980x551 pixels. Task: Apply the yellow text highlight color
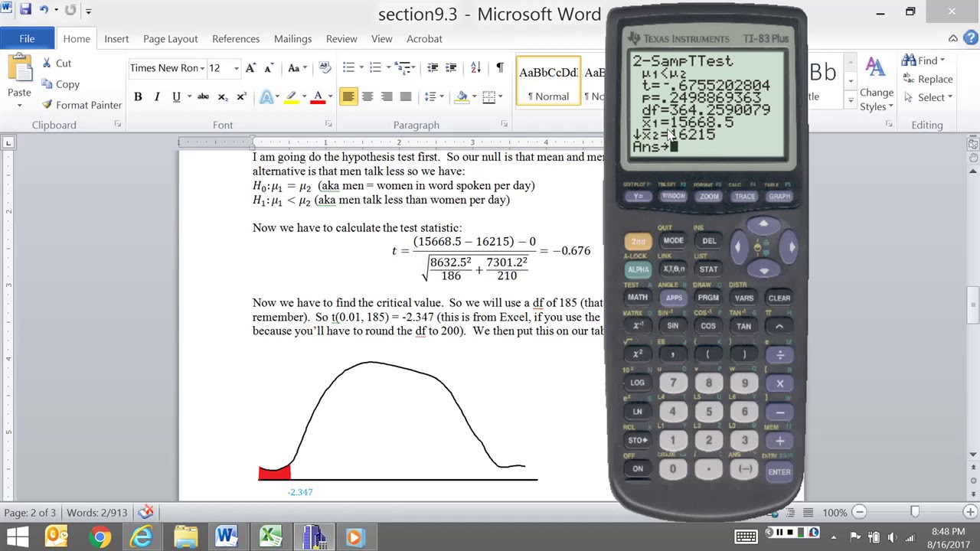291,96
